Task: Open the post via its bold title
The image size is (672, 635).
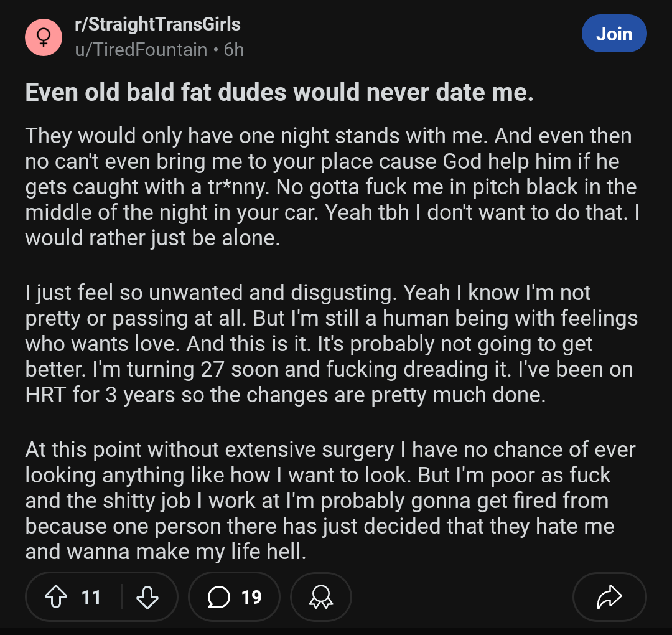Action: coord(279,92)
